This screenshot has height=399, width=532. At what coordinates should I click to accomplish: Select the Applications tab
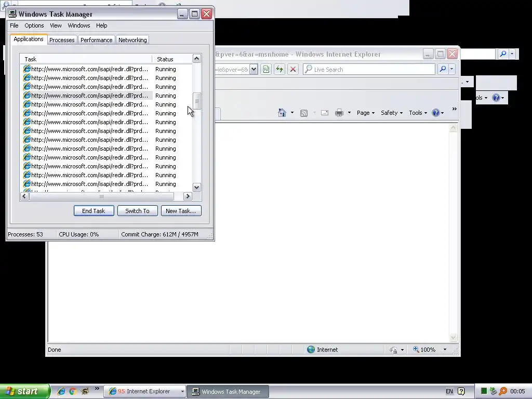[x=29, y=39]
